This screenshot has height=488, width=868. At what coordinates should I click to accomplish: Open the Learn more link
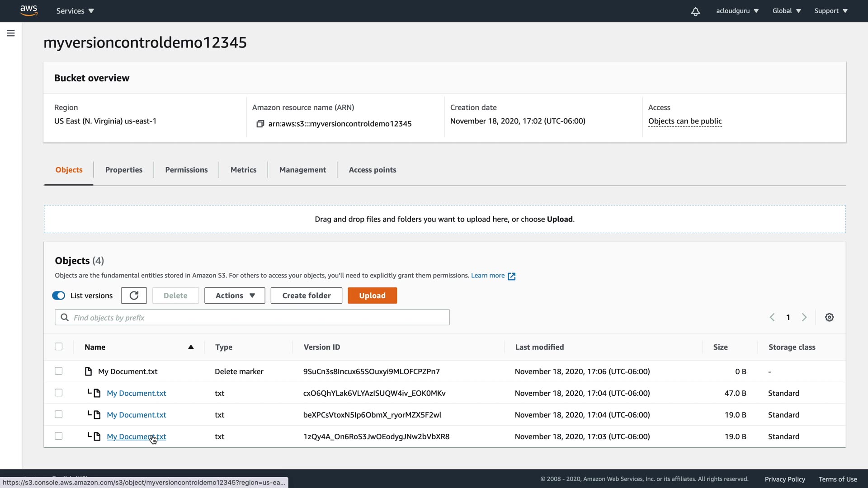pyautogui.click(x=488, y=276)
